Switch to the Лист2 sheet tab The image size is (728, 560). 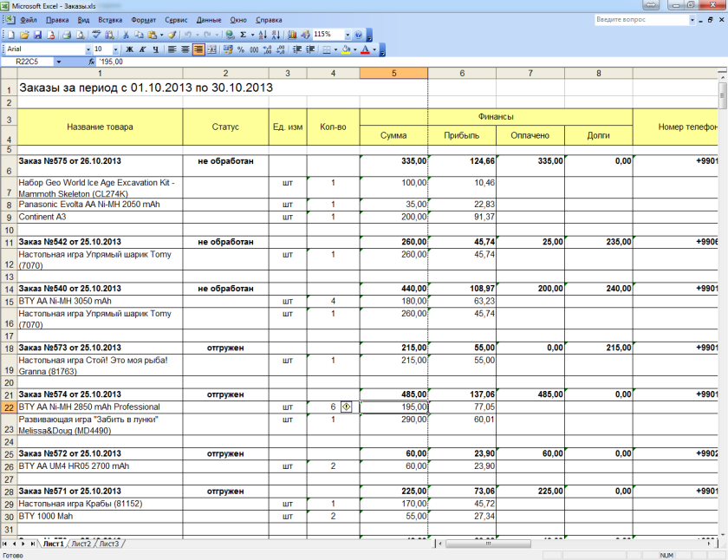[81, 544]
